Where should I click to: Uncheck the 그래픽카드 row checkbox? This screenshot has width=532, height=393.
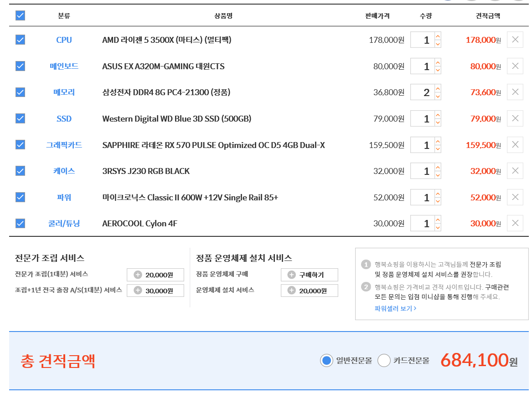(x=21, y=145)
